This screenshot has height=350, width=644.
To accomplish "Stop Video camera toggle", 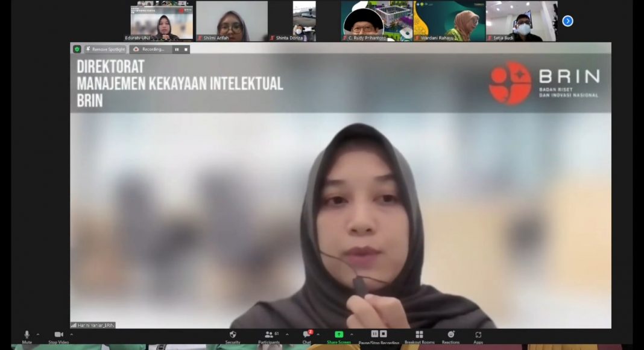I will pyautogui.click(x=58, y=336).
